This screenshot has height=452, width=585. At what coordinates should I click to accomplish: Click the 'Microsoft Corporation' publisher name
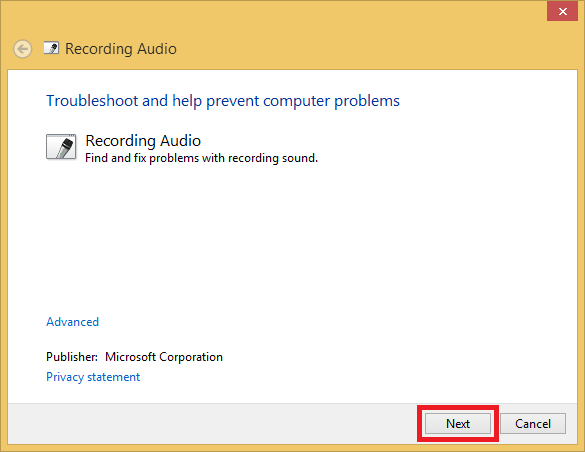coord(164,357)
